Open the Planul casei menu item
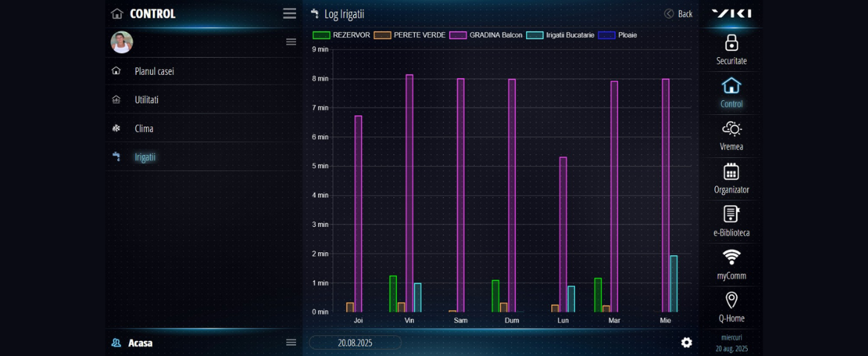Viewport: 868px width, 356px height. pos(154,71)
